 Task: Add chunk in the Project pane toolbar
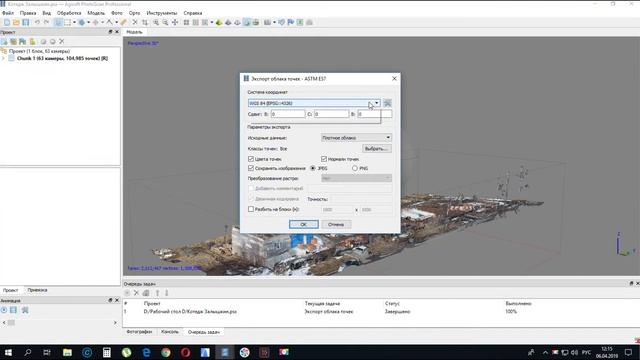[4, 42]
